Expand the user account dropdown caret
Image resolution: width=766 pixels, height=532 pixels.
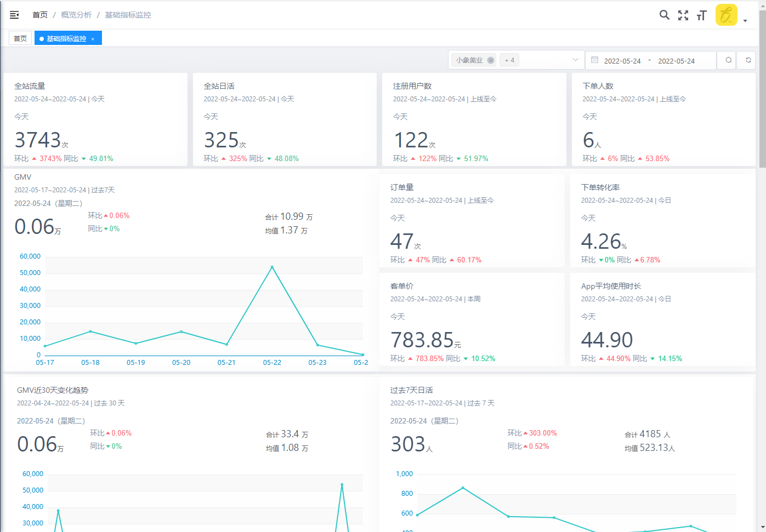tap(745, 21)
